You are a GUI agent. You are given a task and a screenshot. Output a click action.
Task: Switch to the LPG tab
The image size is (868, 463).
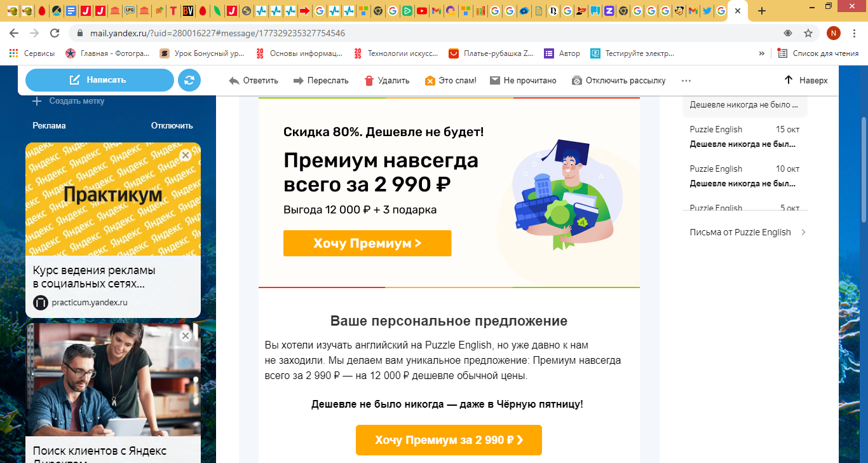pyautogui.click(x=129, y=11)
